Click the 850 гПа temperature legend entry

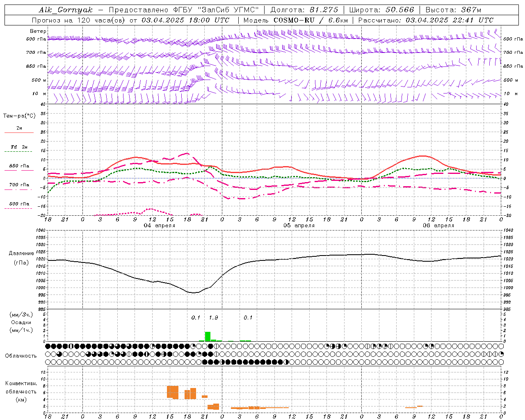(x=19, y=166)
